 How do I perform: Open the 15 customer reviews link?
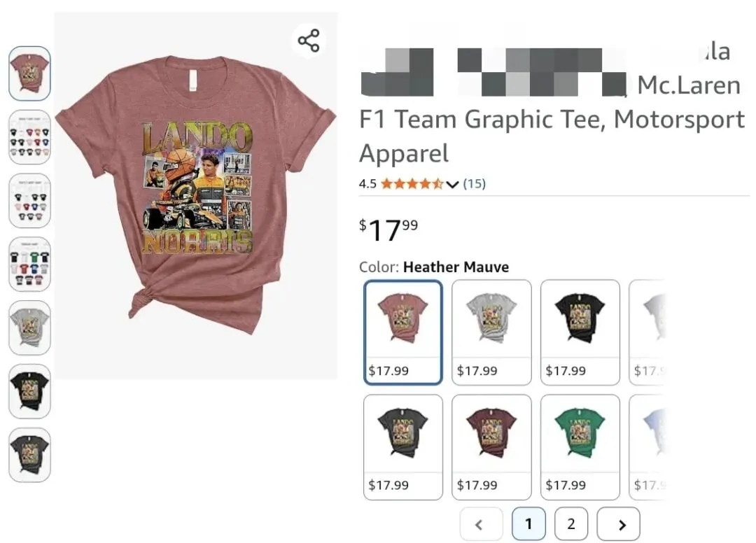(x=474, y=184)
